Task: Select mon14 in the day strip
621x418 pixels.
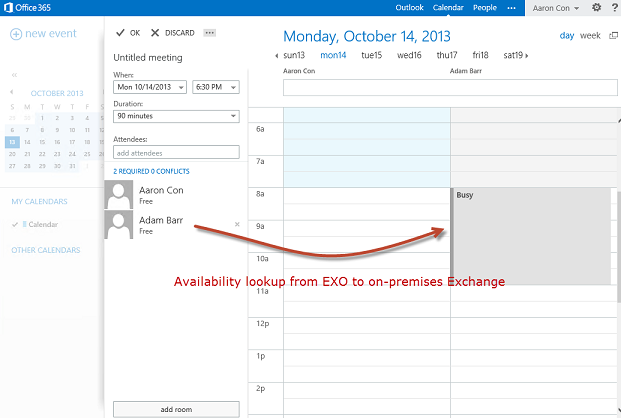Action: pos(333,55)
